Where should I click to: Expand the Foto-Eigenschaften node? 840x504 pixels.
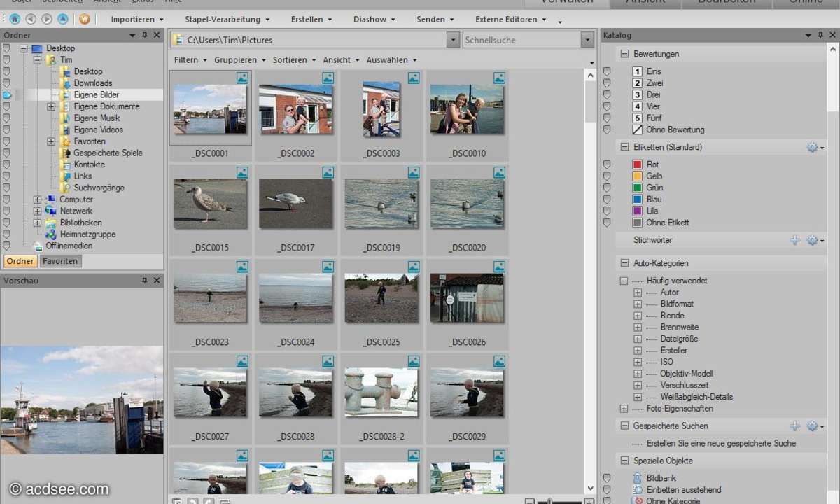[624, 409]
